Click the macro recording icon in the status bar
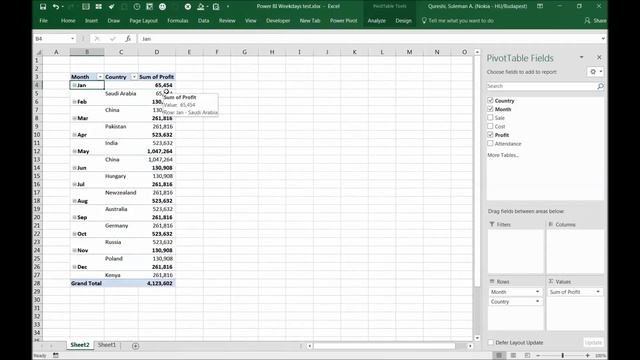The width and height of the screenshot is (640, 360). pos(56,356)
